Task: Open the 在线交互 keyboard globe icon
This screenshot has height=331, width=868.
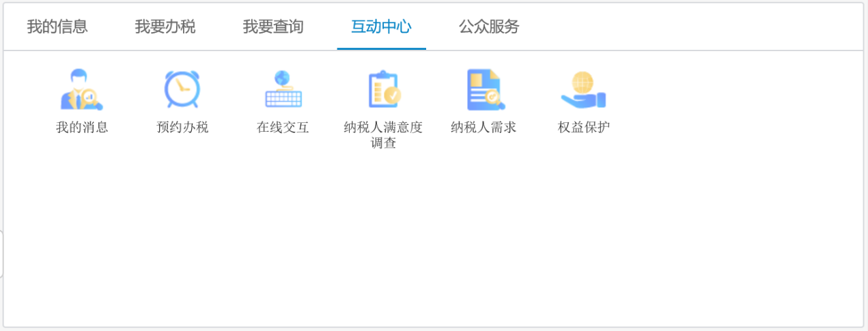Action: click(283, 90)
